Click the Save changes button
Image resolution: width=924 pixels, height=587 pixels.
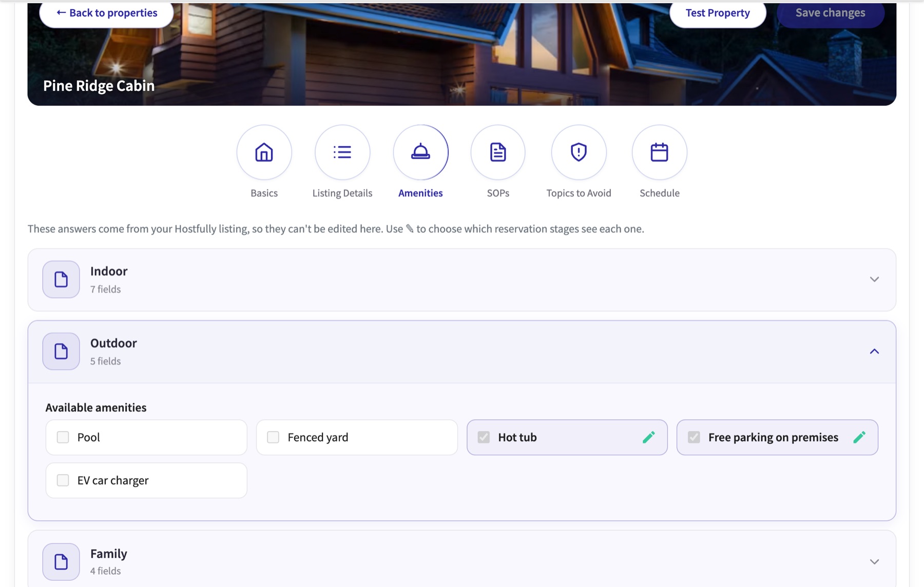click(x=831, y=13)
